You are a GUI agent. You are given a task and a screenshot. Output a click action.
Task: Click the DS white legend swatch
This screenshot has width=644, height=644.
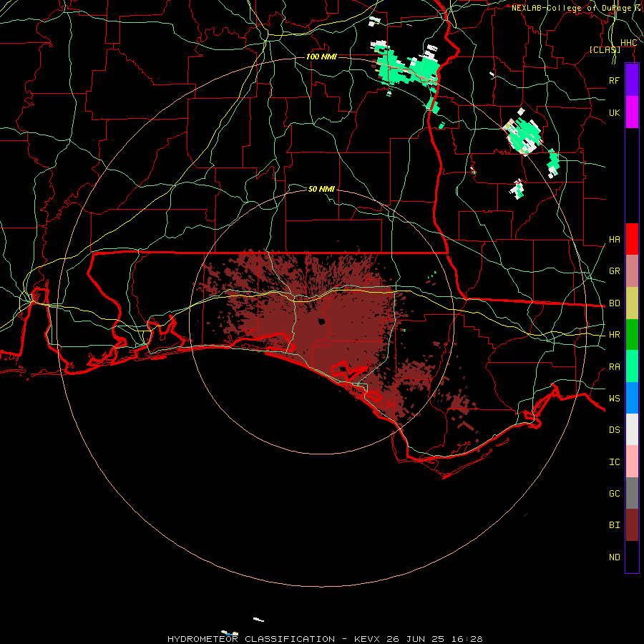(632, 429)
